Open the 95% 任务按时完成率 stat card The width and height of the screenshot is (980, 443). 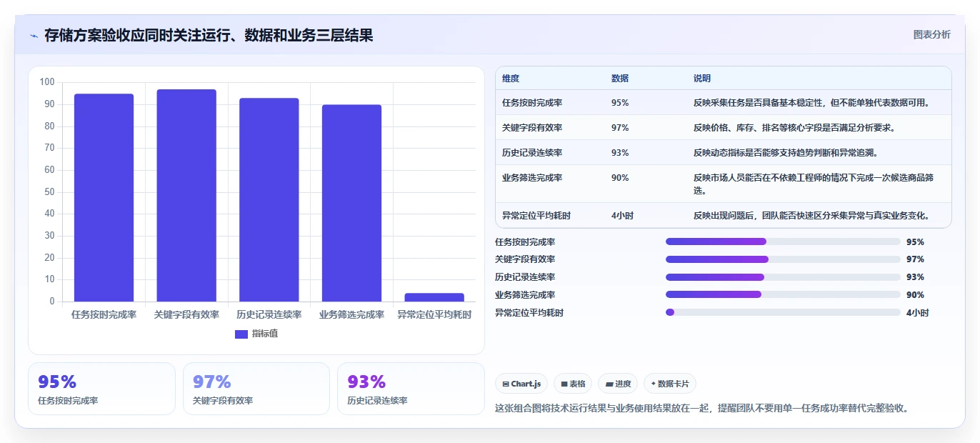click(x=101, y=389)
